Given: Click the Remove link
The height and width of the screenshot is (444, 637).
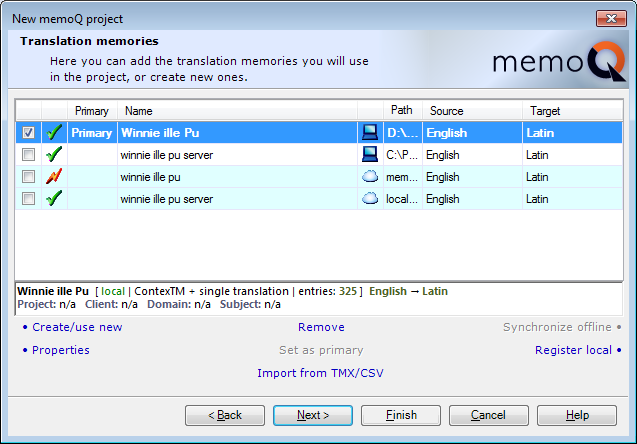Looking at the screenshot, I should (x=321, y=327).
